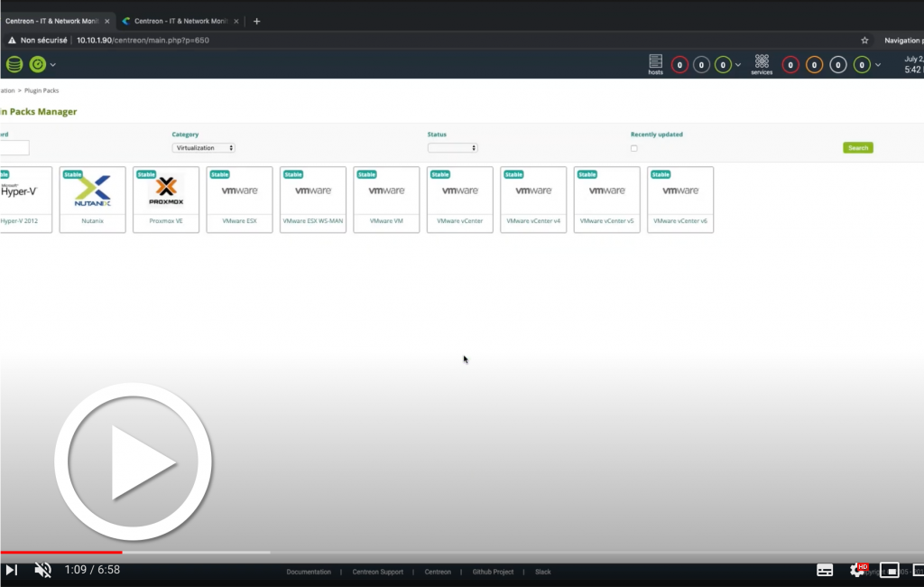924x587 pixels.
Task: Open the VMware vCenter v5 plugin pack
Action: click(607, 200)
